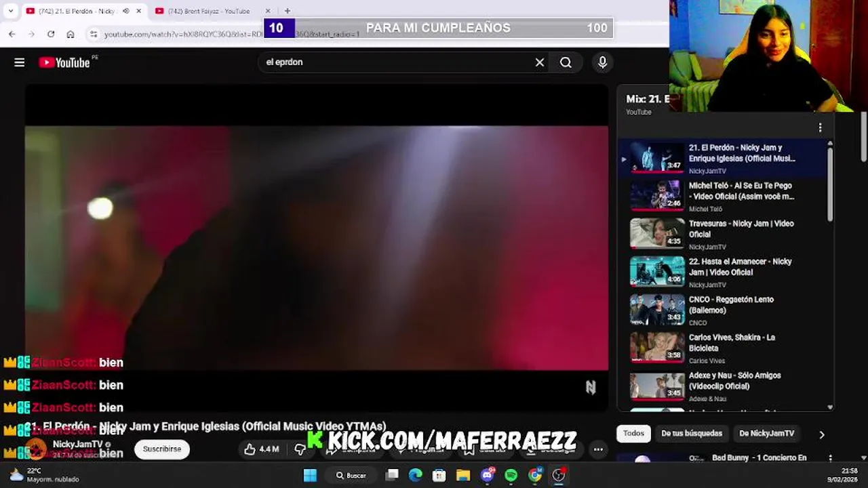Click the taskbar Buscar search box
Viewport: 868px width, 488px height.
click(351, 475)
